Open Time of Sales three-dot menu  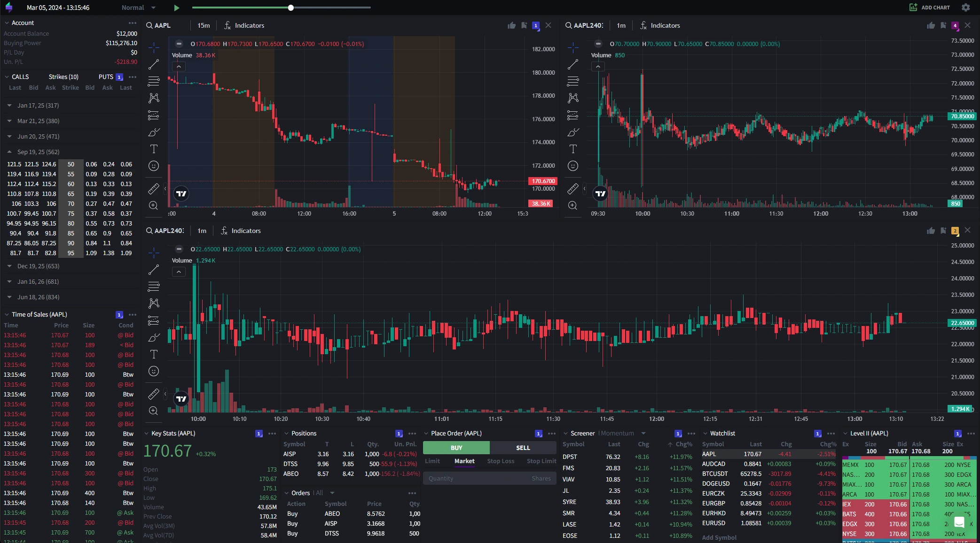pyautogui.click(x=133, y=314)
